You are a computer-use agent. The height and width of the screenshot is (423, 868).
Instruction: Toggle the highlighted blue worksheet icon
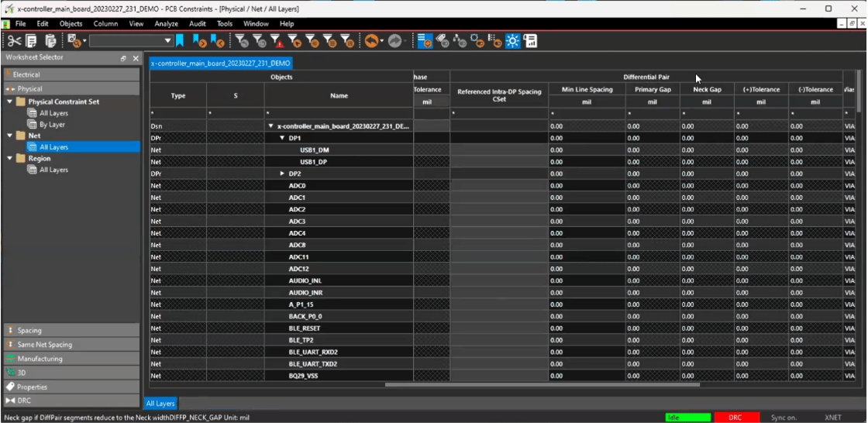pos(425,41)
